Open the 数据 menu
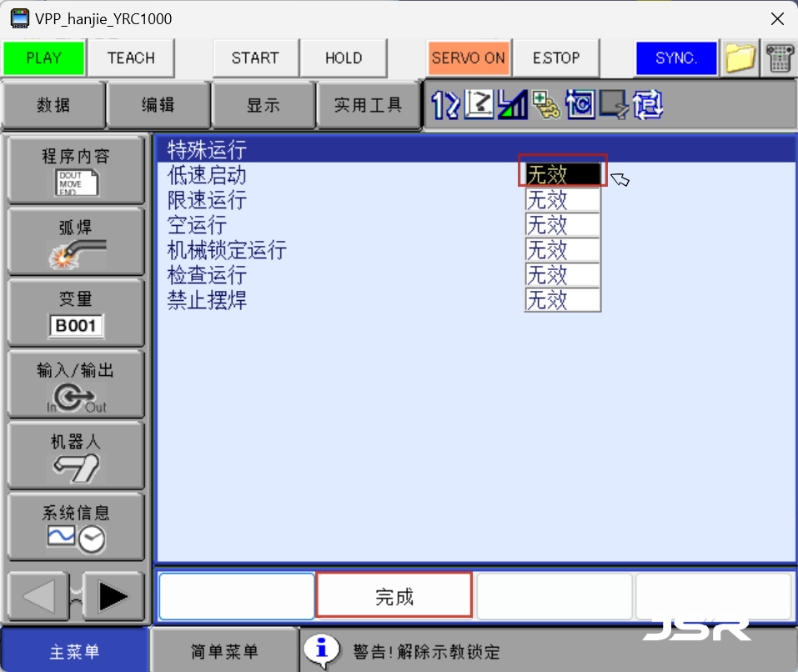 pos(53,105)
